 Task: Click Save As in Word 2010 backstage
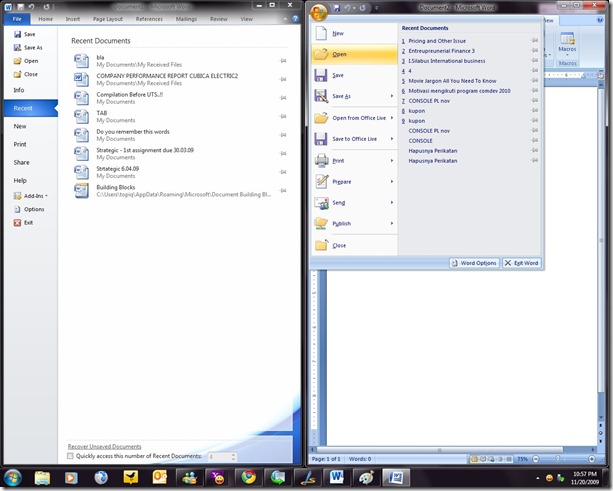pyautogui.click(x=28, y=48)
